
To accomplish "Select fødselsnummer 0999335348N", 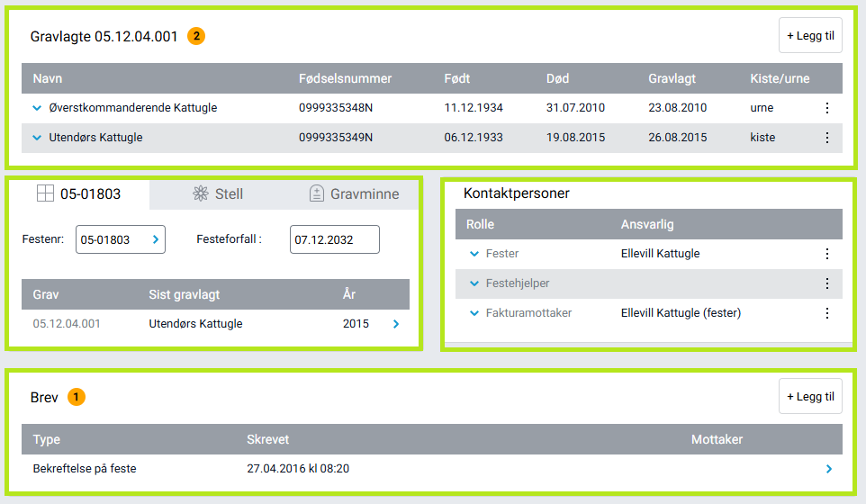I will pos(336,108).
